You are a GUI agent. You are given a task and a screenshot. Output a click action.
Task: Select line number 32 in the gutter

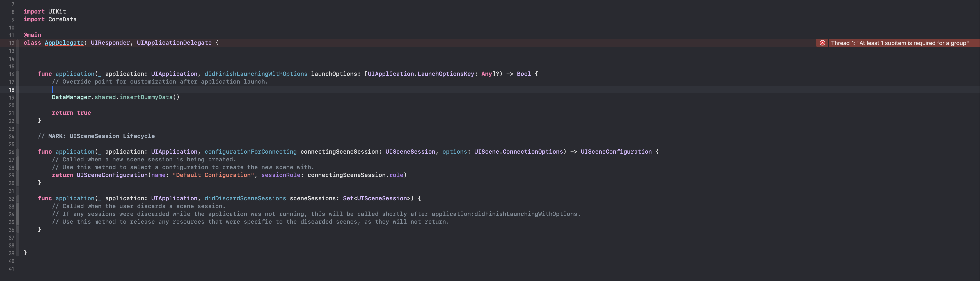[x=11, y=199]
